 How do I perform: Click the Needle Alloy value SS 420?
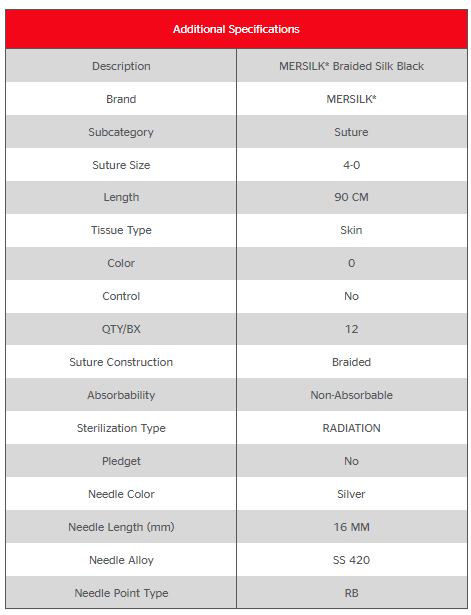pos(351,560)
